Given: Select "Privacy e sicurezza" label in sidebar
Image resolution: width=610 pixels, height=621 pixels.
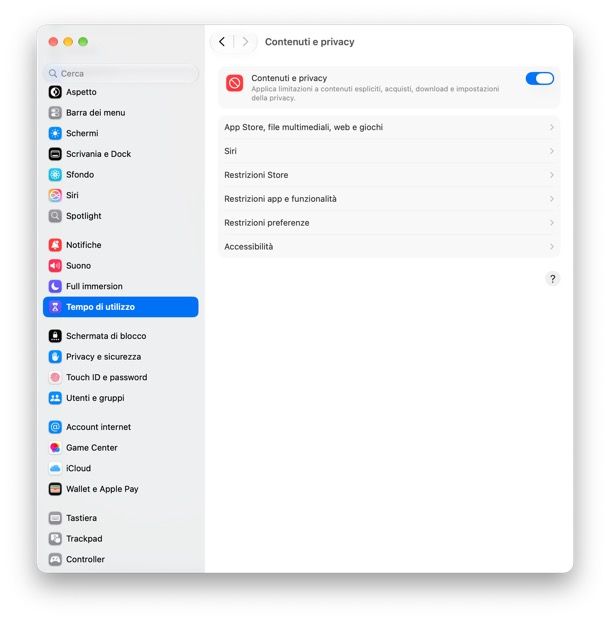Looking at the screenshot, I should [103, 356].
